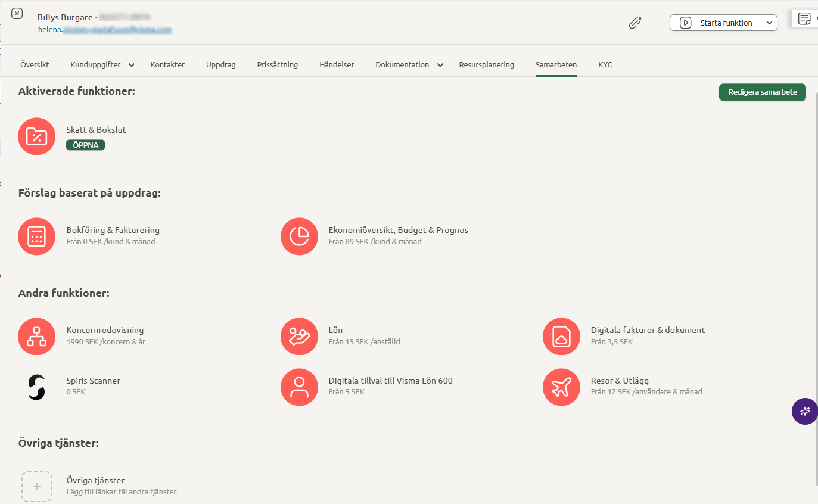Open the Lön payroll icon
The width and height of the screenshot is (818, 504).
pyautogui.click(x=299, y=337)
